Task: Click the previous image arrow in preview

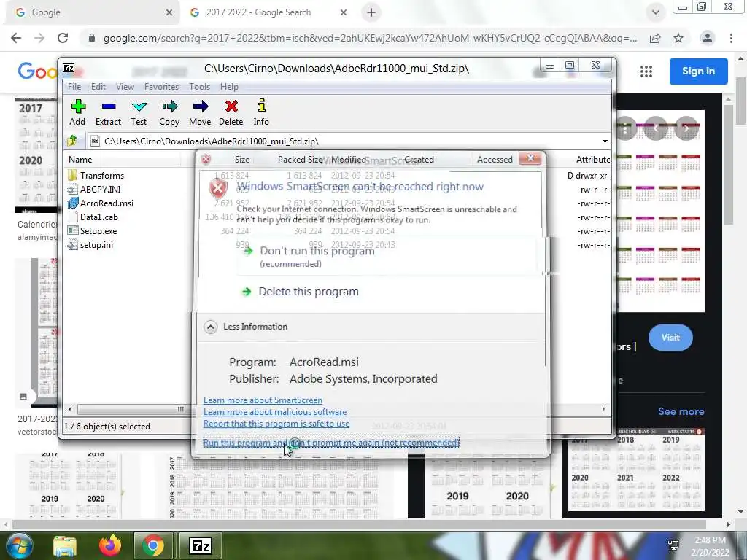Action: [656, 128]
